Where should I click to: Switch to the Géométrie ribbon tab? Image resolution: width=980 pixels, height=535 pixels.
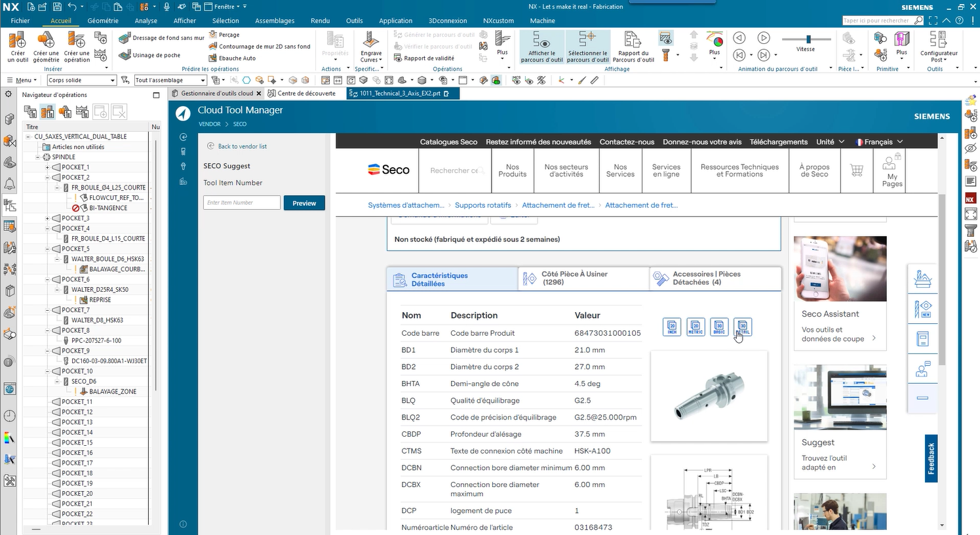tap(103, 20)
